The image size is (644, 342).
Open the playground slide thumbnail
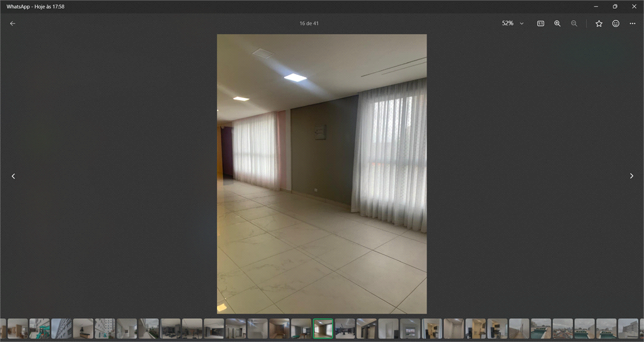coord(40,328)
